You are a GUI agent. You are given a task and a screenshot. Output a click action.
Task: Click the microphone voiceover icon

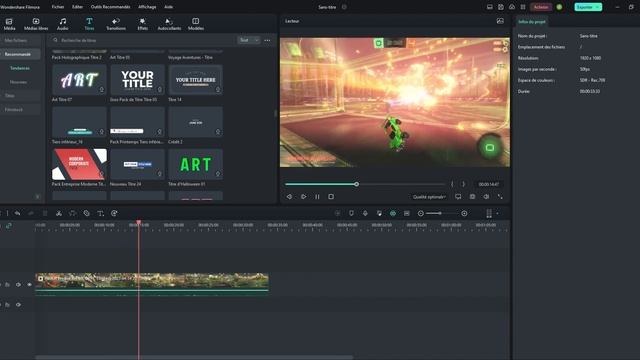tap(365, 213)
